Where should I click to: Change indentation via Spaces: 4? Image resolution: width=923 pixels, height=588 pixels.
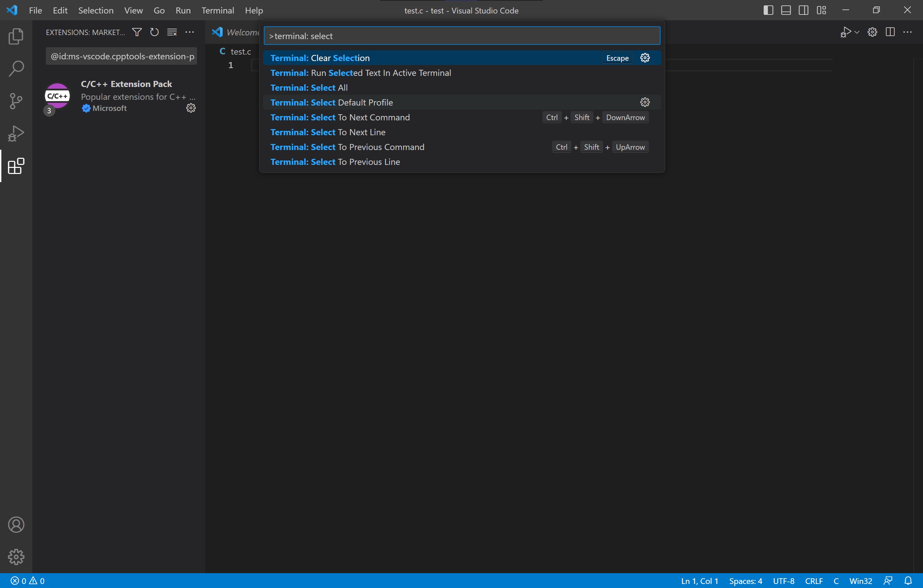[x=746, y=581]
